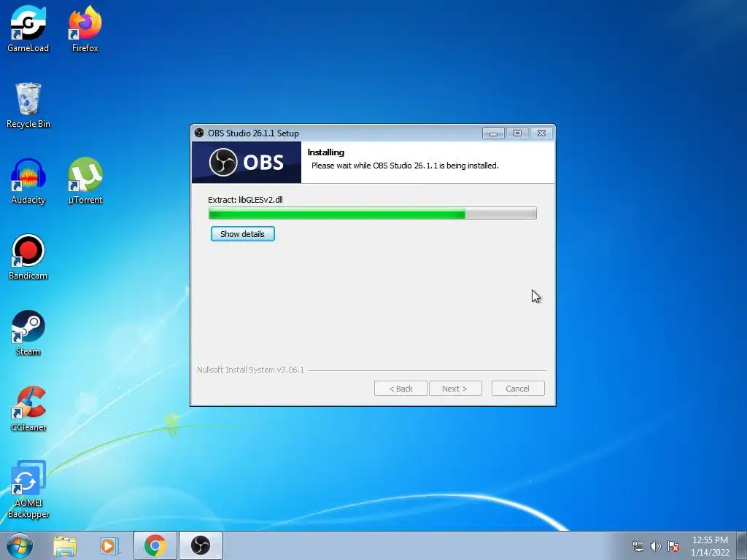Minimize the OBS Studio Setup window
Viewport: 747px width, 560px height.
click(494, 133)
